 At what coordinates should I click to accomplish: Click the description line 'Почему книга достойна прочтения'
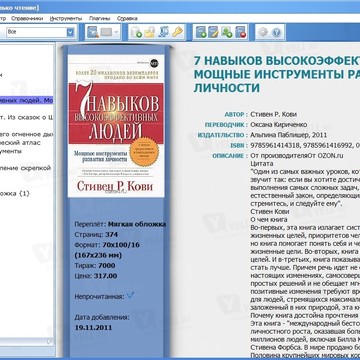click(304, 315)
